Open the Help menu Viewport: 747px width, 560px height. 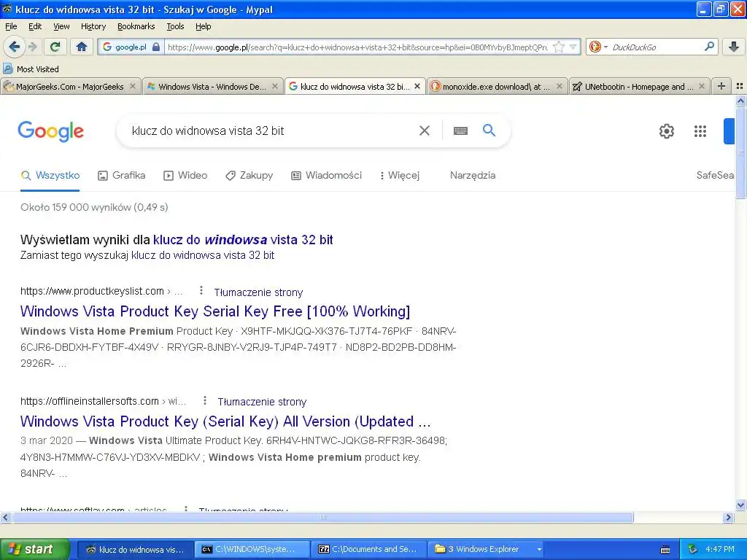click(203, 26)
